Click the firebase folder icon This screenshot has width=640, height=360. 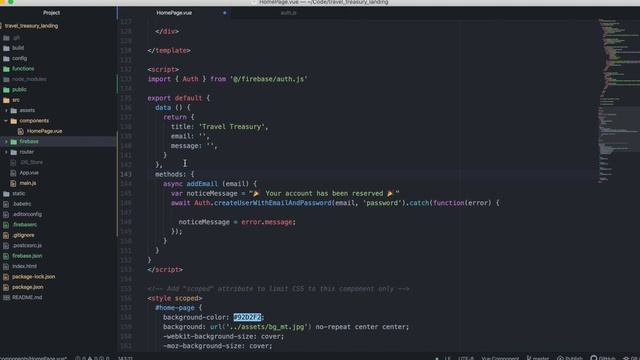tap(13, 142)
